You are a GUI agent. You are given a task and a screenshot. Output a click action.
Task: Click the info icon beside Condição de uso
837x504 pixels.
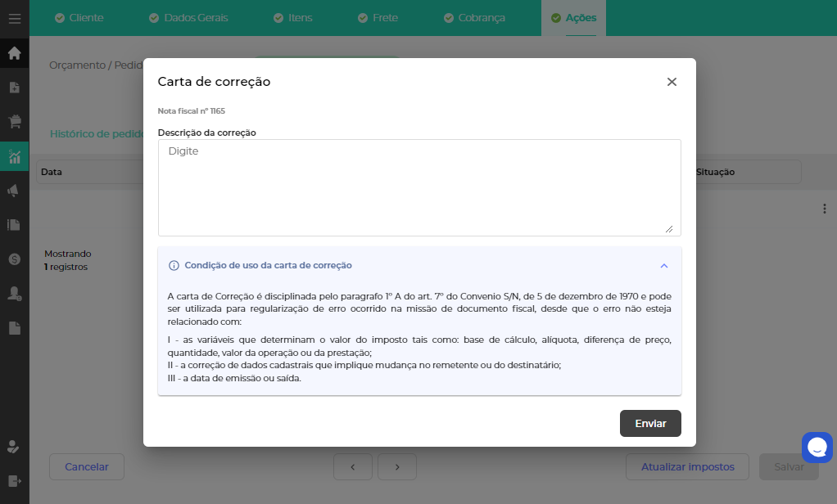coord(174,266)
